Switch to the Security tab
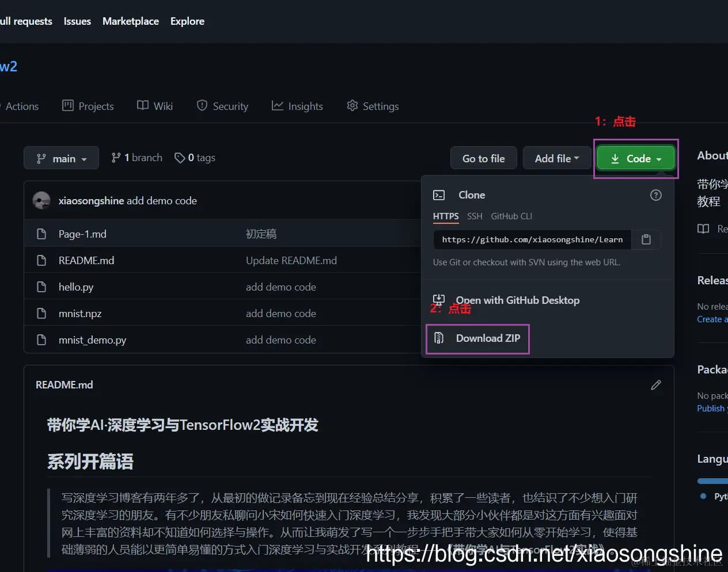This screenshot has height=572, width=728. click(x=222, y=106)
